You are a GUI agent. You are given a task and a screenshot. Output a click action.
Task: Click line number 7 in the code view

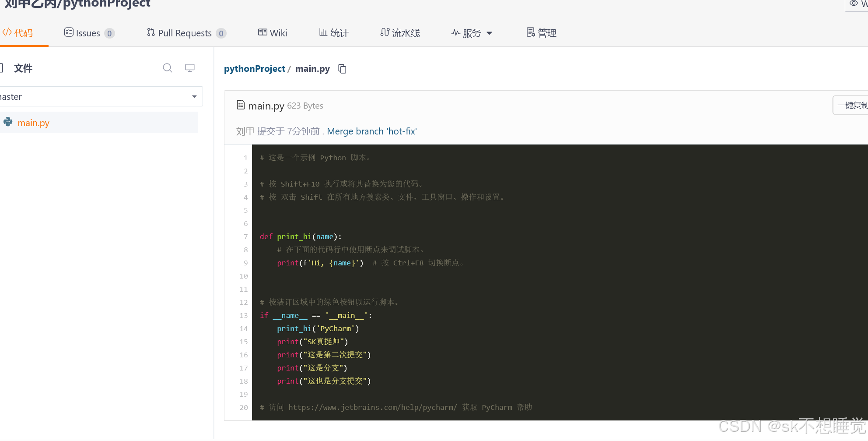245,236
